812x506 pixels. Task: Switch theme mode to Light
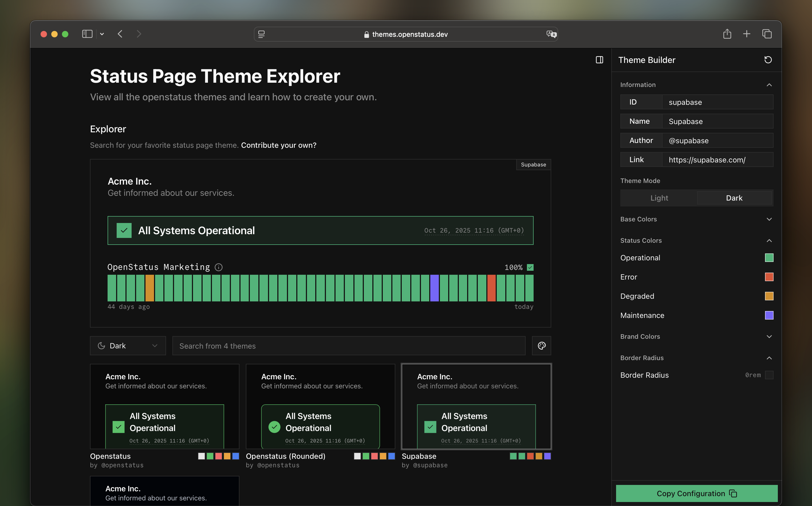tap(659, 198)
